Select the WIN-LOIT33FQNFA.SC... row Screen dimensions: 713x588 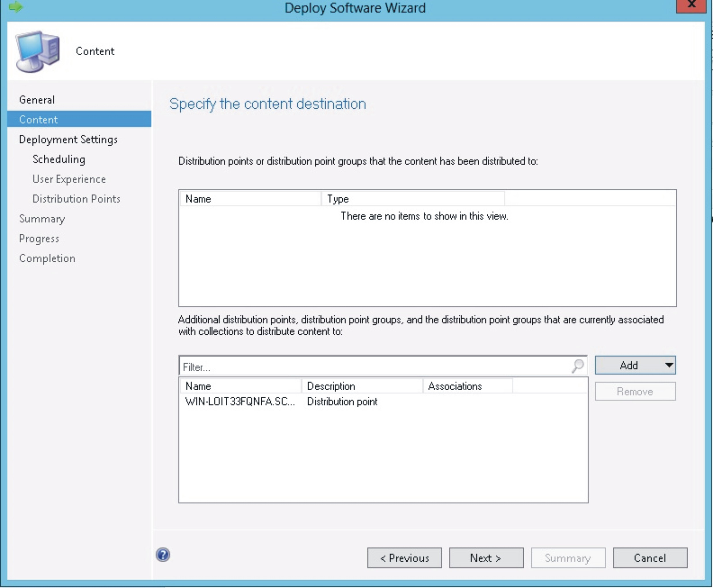tap(383, 402)
